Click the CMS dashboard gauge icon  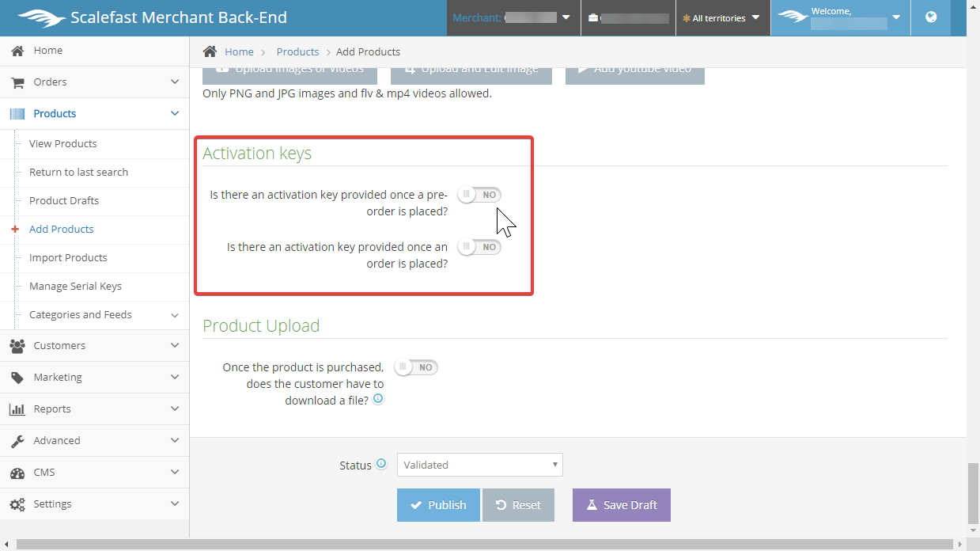pyautogui.click(x=17, y=473)
